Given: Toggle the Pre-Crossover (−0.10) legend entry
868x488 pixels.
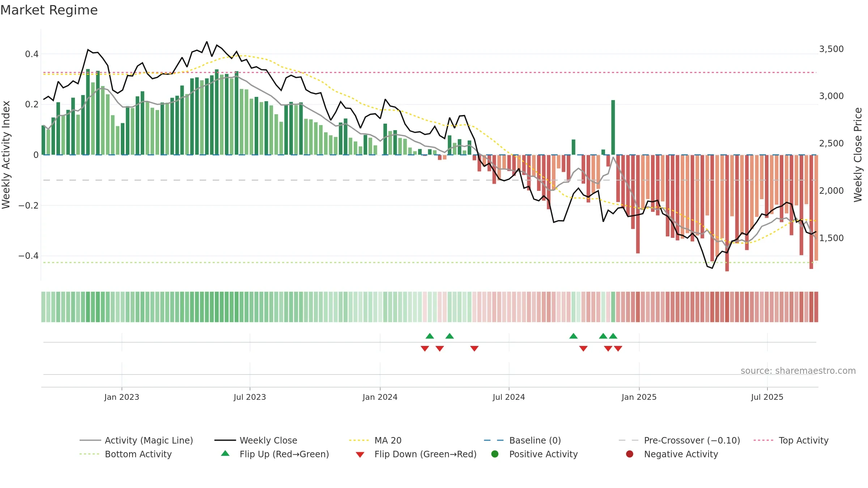Looking at the screenshot, I should coord(679,440).
